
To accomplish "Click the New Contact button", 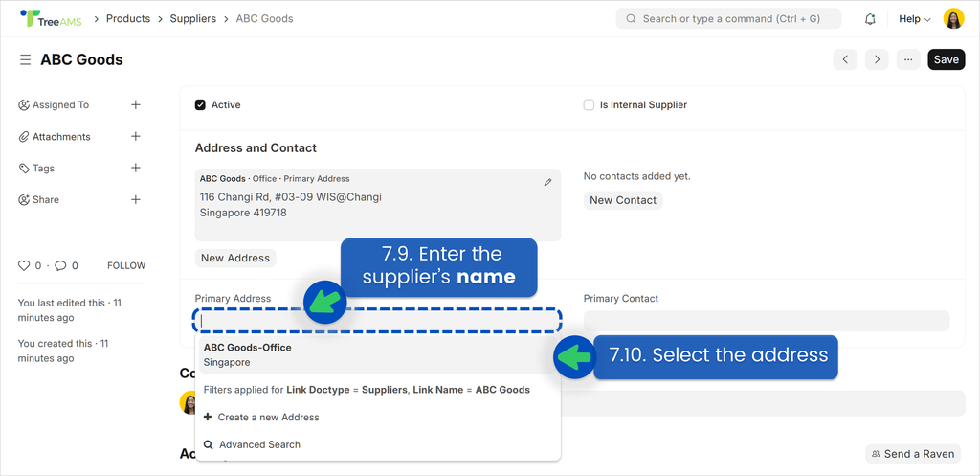I will pyautogui.click(x=623, y=200).
